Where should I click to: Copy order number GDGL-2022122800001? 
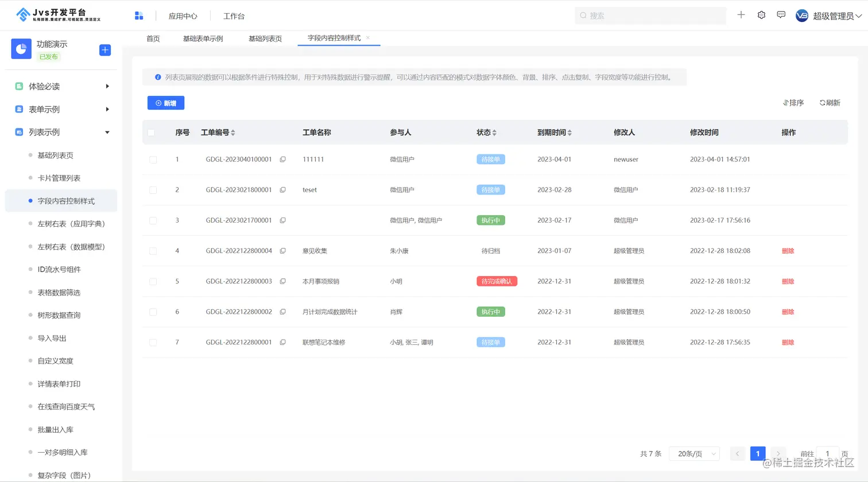tap(282, 342)
